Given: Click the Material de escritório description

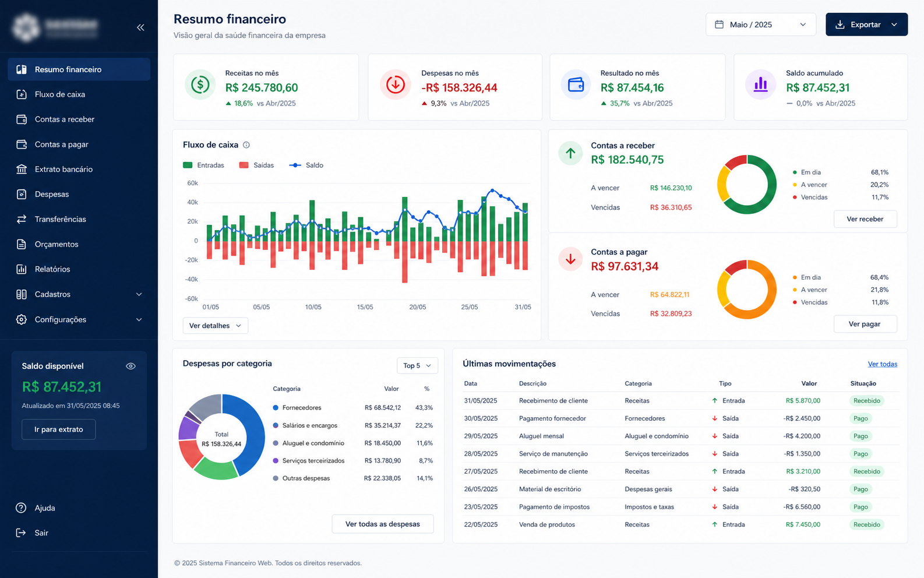Looking at the screenshot, I should pyautogui.click(x=550, y=489).
